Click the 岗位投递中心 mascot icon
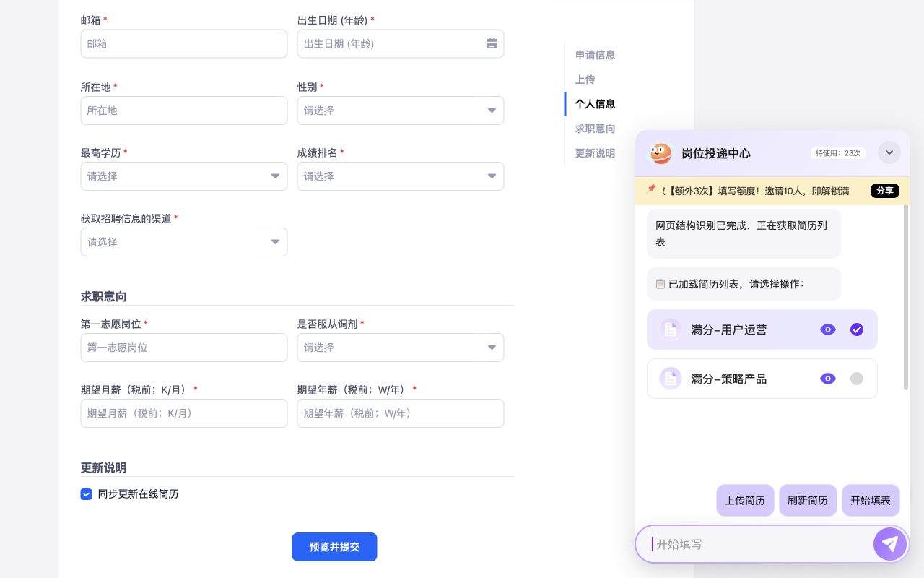 point(659,152)
